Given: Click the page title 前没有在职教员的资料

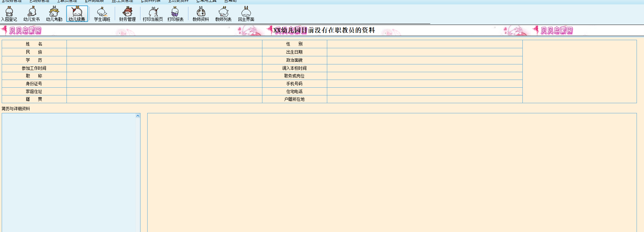Looking at the screenshot, I should 341,30.
